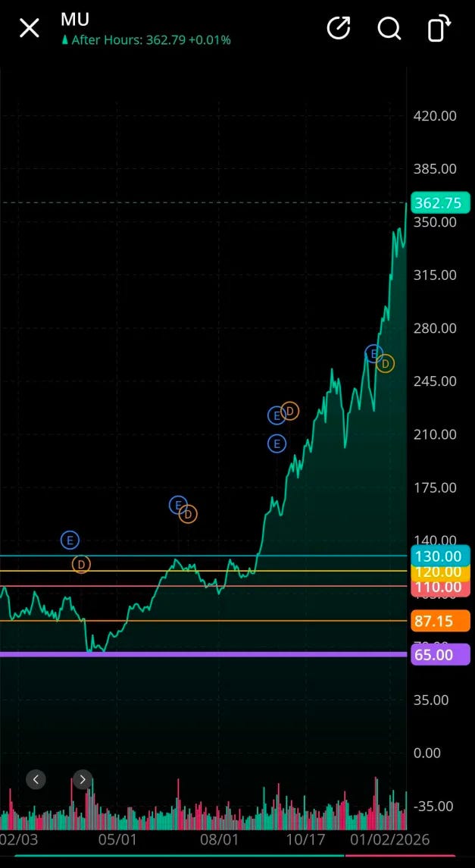
Task: Tap the pink scroll indicator segment at bottom
Action: pyautogui.click(x=400, y=856)
